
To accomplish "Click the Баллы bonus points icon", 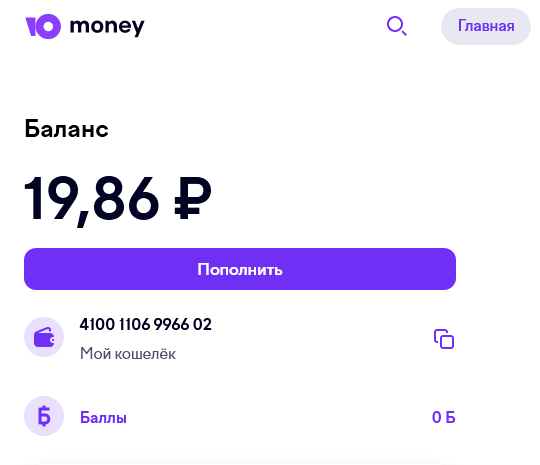I will click(x=44, y=416).
